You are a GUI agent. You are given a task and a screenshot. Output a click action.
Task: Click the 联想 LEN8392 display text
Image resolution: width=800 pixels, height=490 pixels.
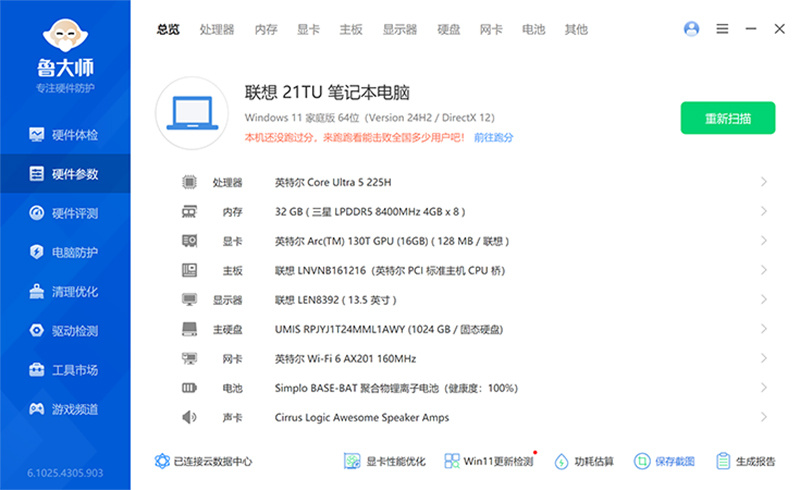(x=336, y=300)
